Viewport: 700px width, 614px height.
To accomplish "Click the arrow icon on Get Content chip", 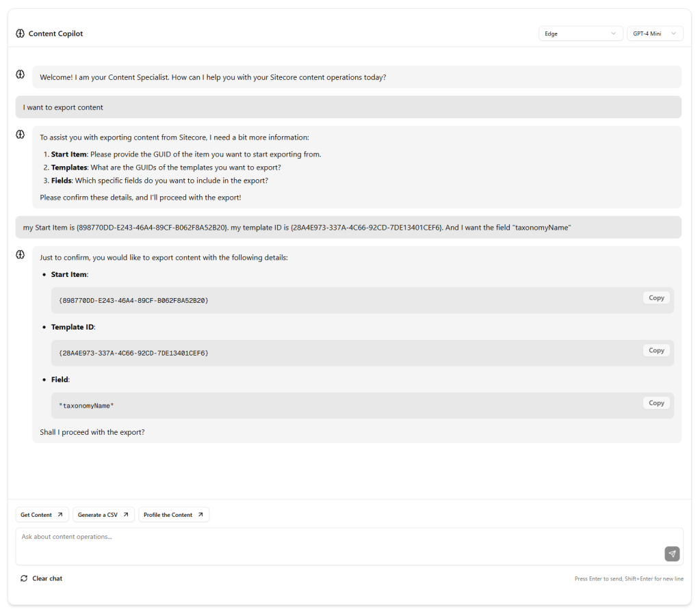I will click(x=59, y=514).
